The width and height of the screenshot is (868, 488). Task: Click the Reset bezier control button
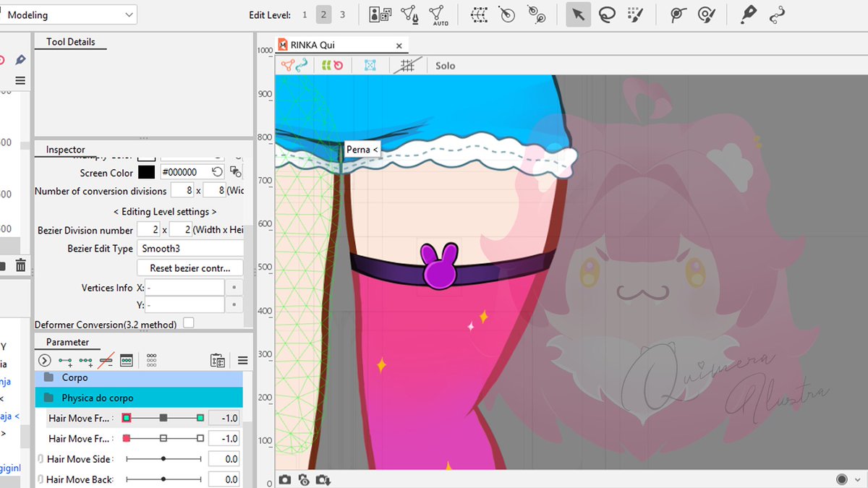(x=190, y=267)
